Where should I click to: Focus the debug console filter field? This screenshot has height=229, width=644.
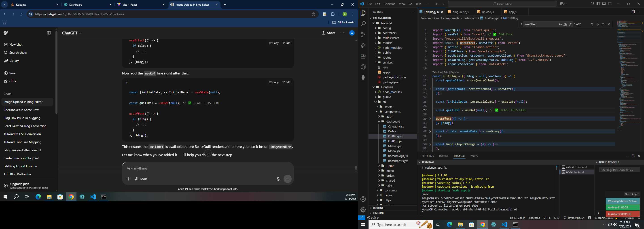tap(619, 170)
